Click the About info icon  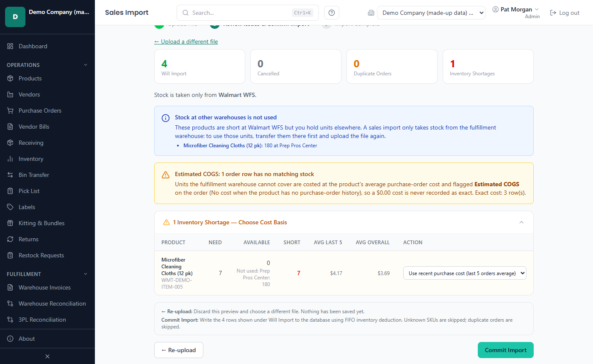coord(11,339)
